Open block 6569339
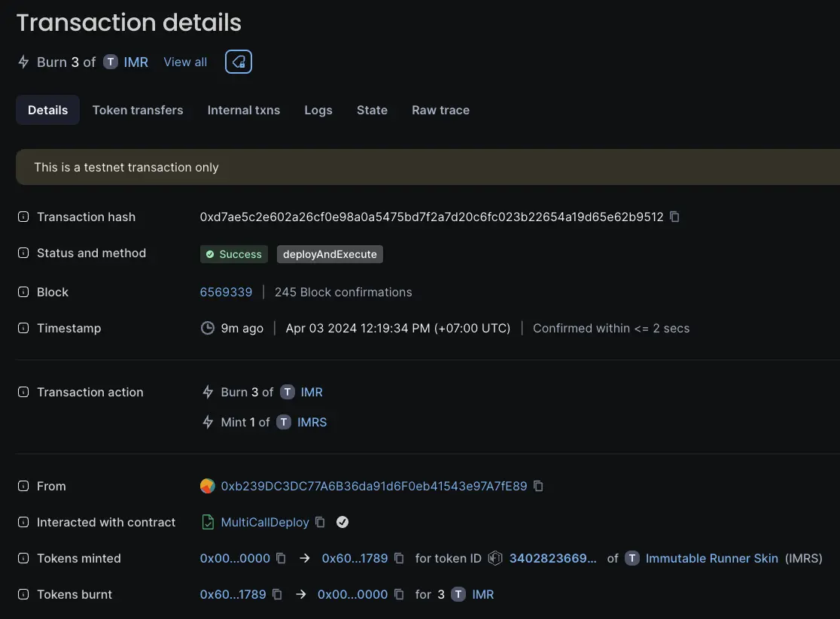The height and width of the screenshot is (619, 840). (226, 292)
